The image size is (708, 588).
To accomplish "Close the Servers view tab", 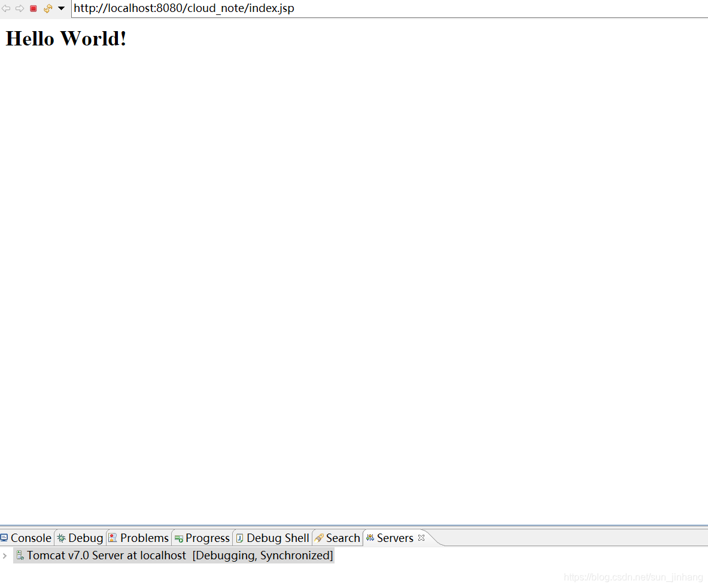I will [x=421, y=538].
